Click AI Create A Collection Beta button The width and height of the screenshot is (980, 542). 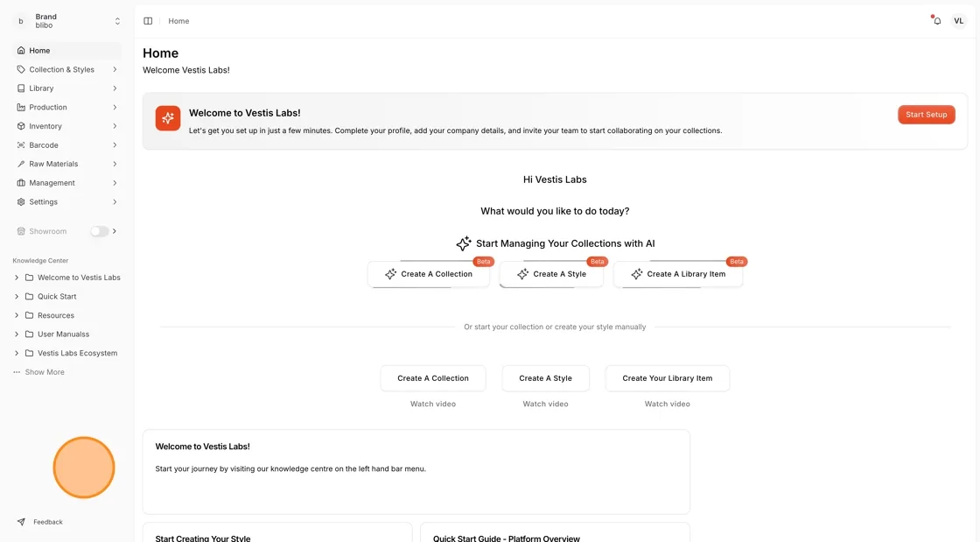click(429, 274)
